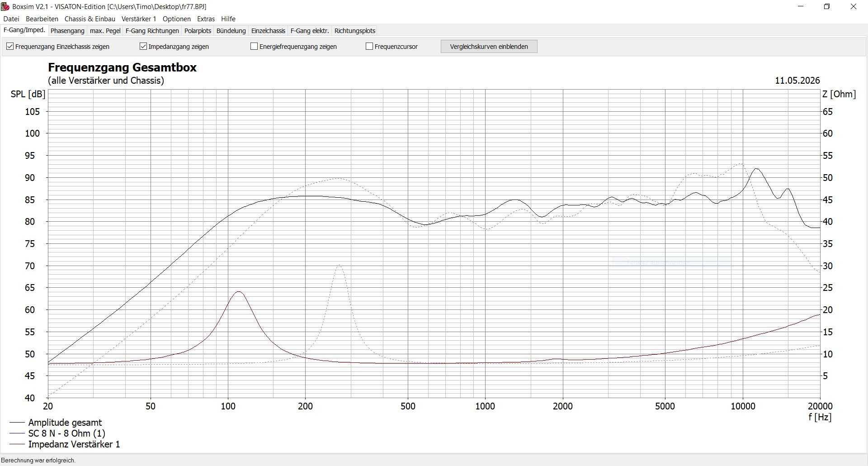Image resolution: width=868 pixels, height=466 pixels.
Task: Switch to the Richtungsplots tab
Action: 355,31
